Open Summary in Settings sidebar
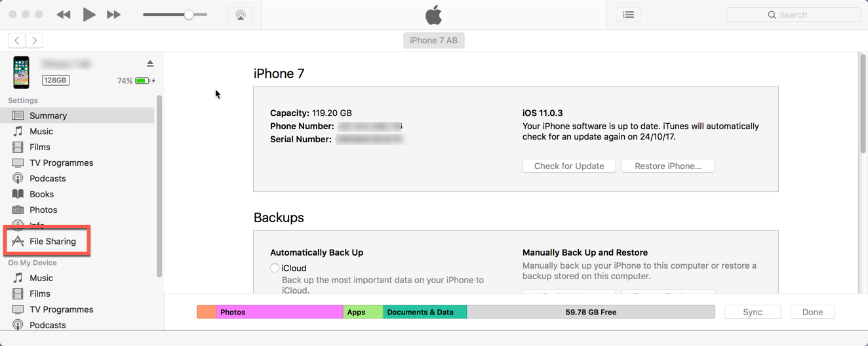 [x=77, y=115]
